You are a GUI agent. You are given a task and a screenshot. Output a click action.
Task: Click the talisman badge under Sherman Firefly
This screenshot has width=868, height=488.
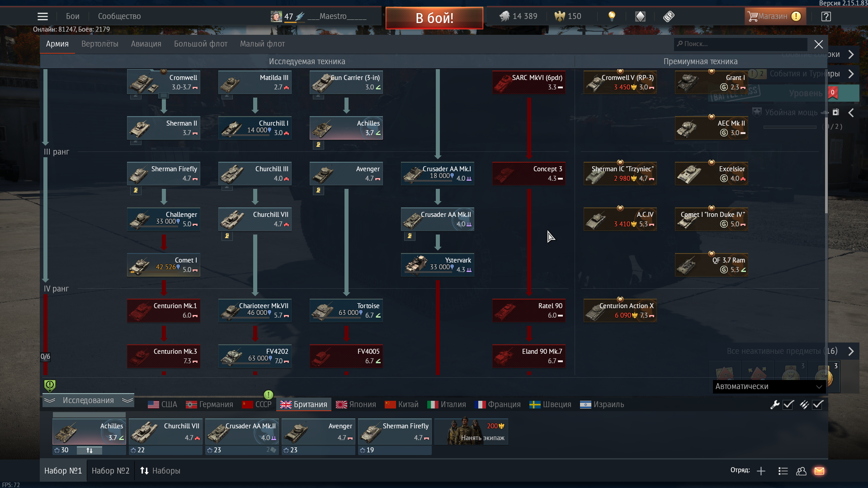(136, 190)
